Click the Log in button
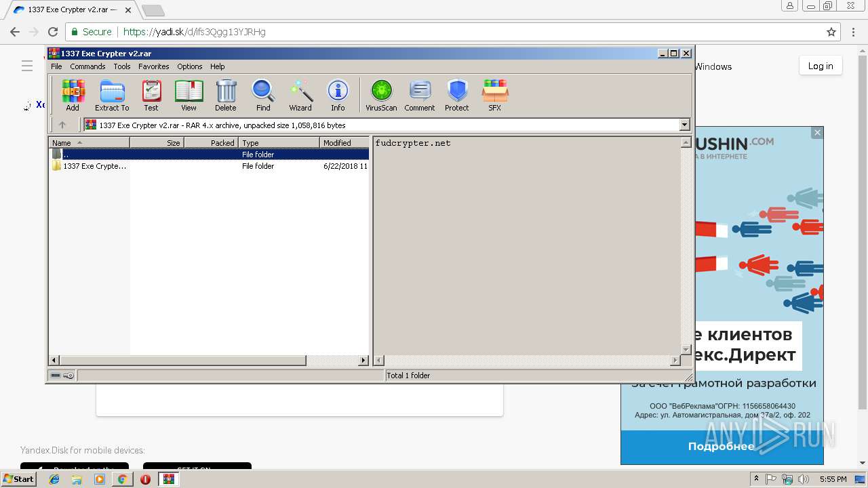 pyautogui.click(x=821, y=66)
